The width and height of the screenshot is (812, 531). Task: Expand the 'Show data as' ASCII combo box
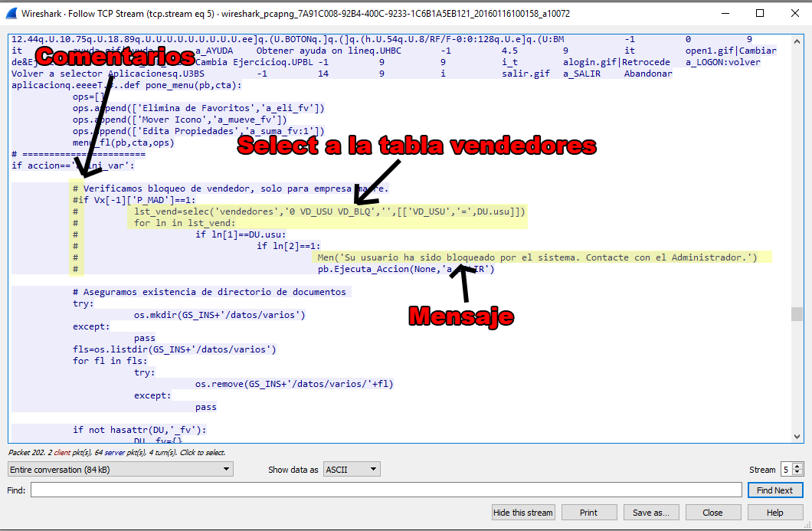click(x=352, y=469)
